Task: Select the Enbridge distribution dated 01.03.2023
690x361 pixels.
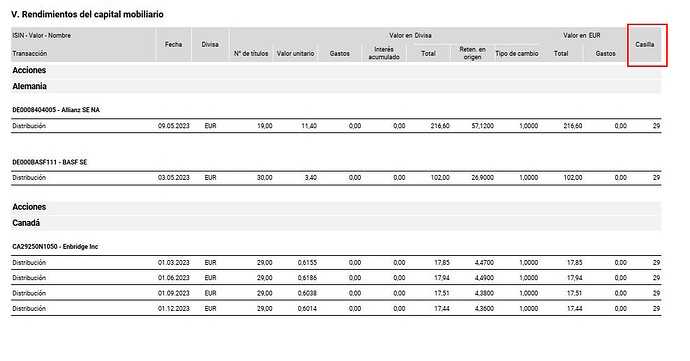Action: (336, 263)
